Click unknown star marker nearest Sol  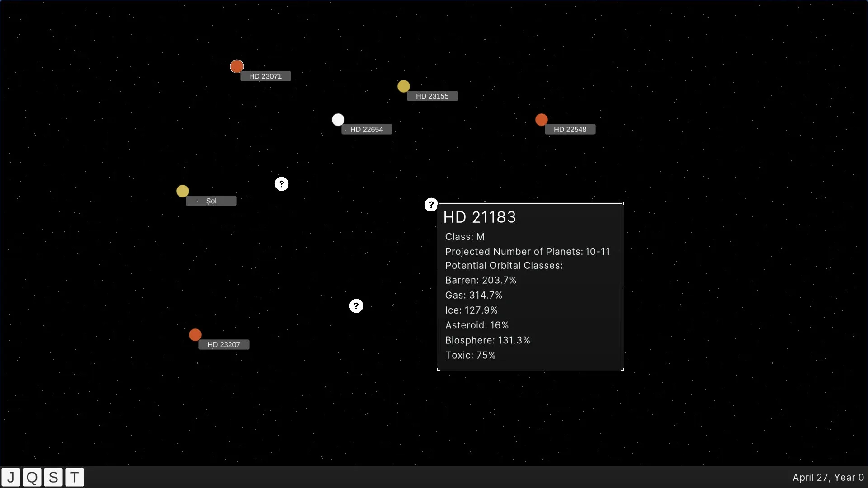point(281,184)
